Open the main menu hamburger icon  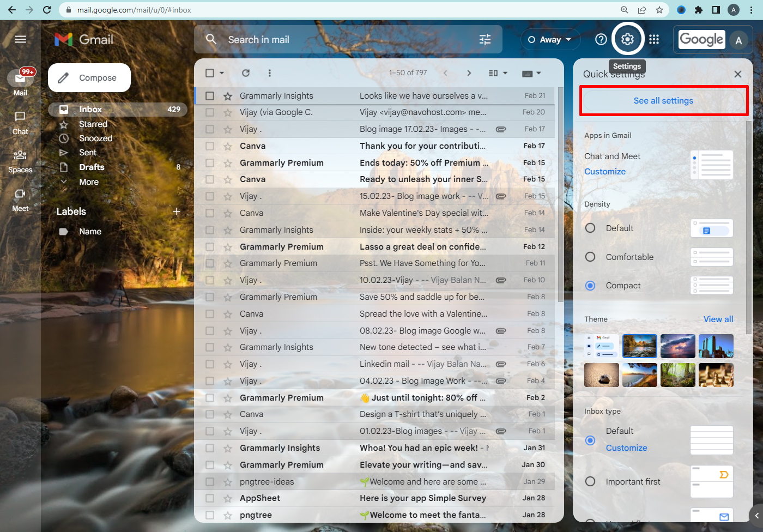point(20,39)
